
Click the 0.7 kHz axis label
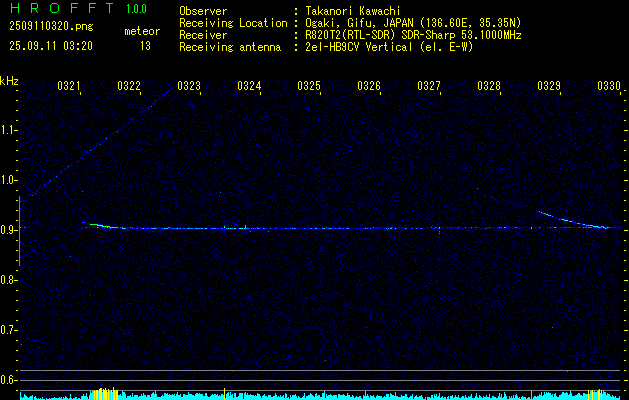tap(9, 330)
